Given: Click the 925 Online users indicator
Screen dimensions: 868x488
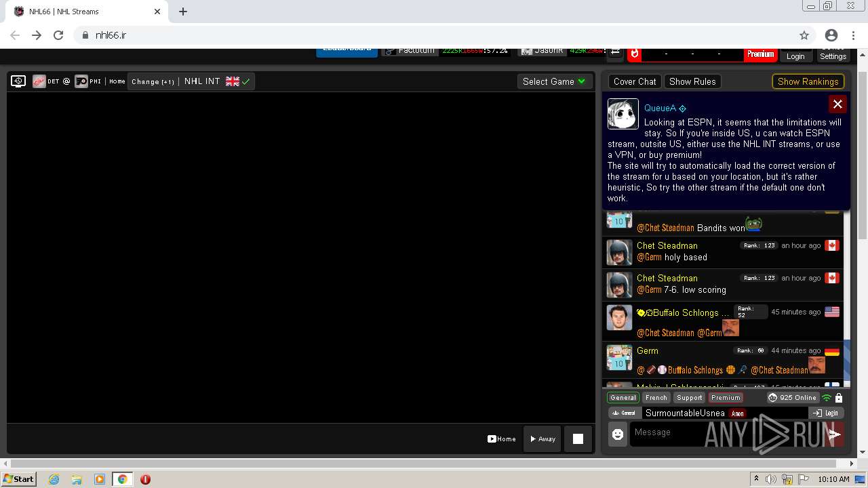Looking at the screenshot, I should (792, 398).
